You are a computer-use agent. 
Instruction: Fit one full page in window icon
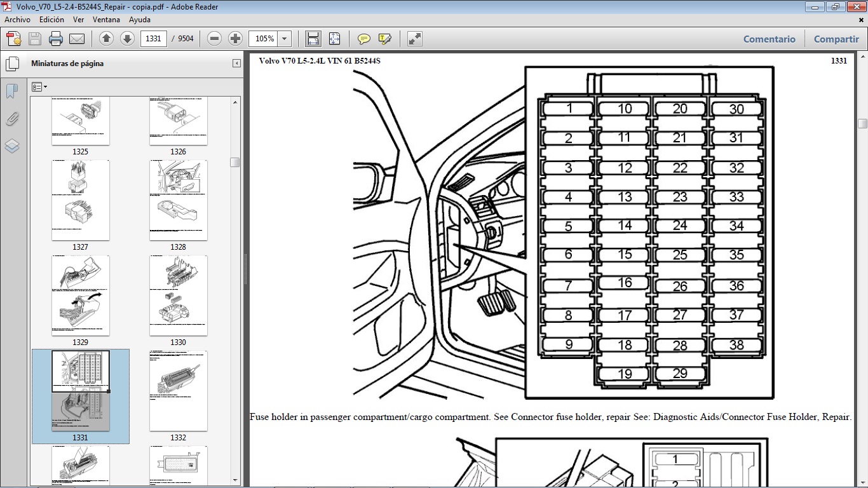pyautogui.click(x=335, y=39)
